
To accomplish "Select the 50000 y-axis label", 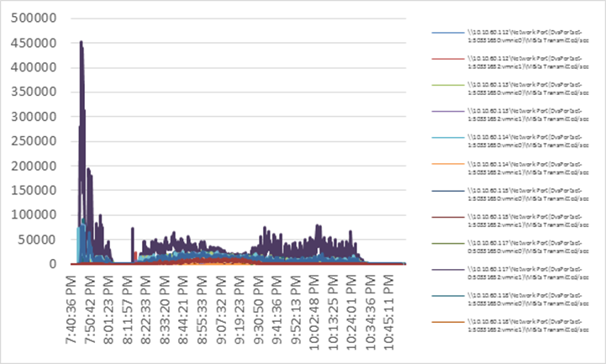I will [38, 240].
